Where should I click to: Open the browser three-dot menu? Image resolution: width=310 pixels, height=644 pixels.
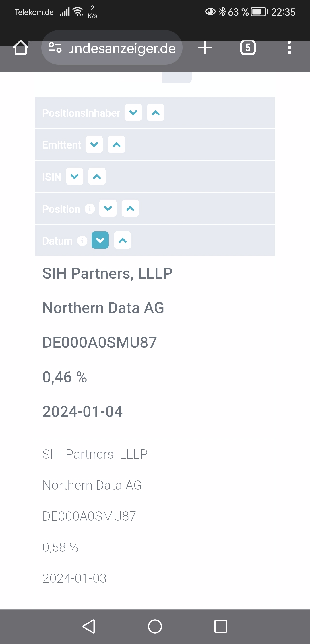click(x=289, y=48)
